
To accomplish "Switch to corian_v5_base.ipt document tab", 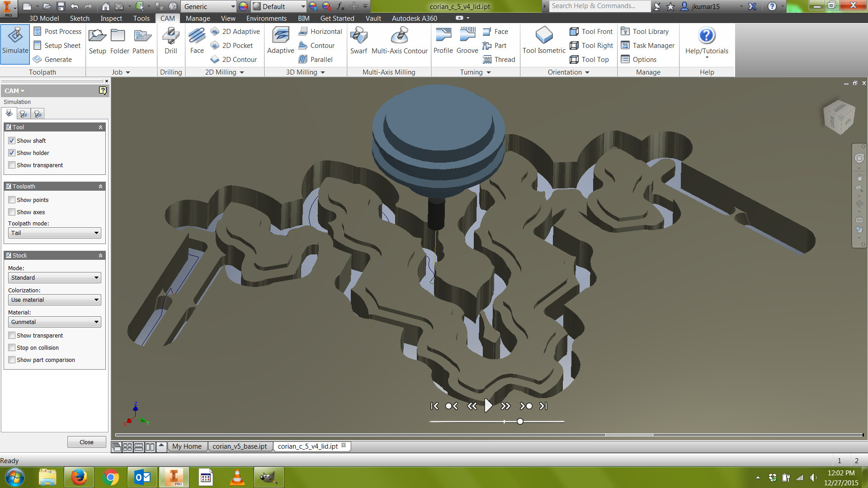I will [x=240, y=446].
